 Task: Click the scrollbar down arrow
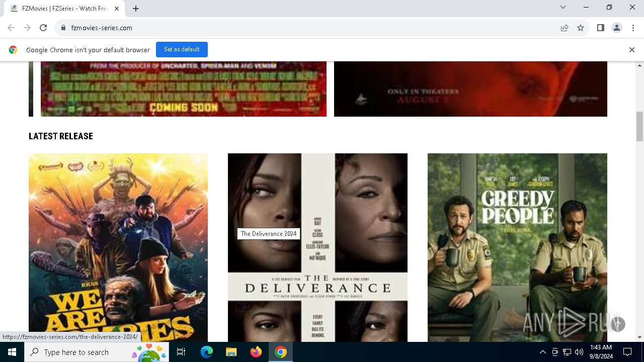point(640,337)
